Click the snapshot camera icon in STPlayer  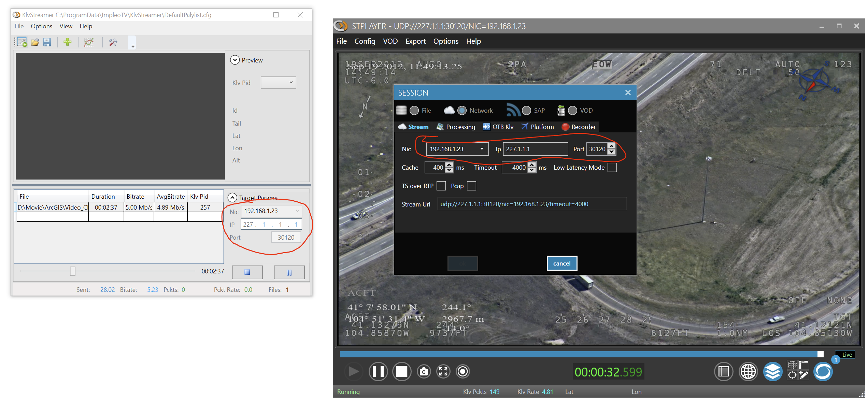pos(424,371)
